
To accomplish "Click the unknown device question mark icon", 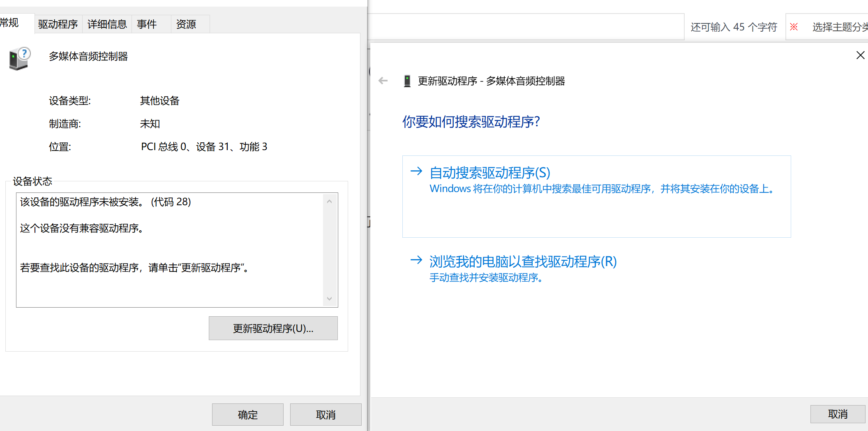I will click(19, 58).
